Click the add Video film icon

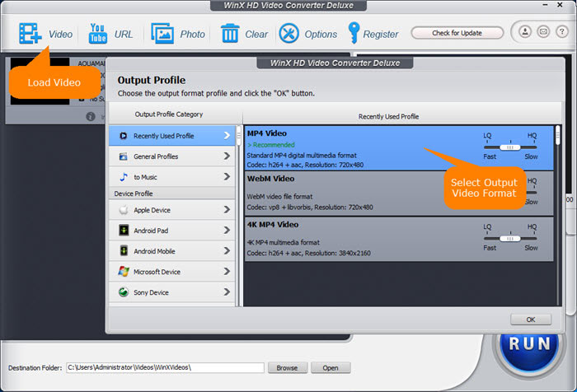(x=30, y=34)
